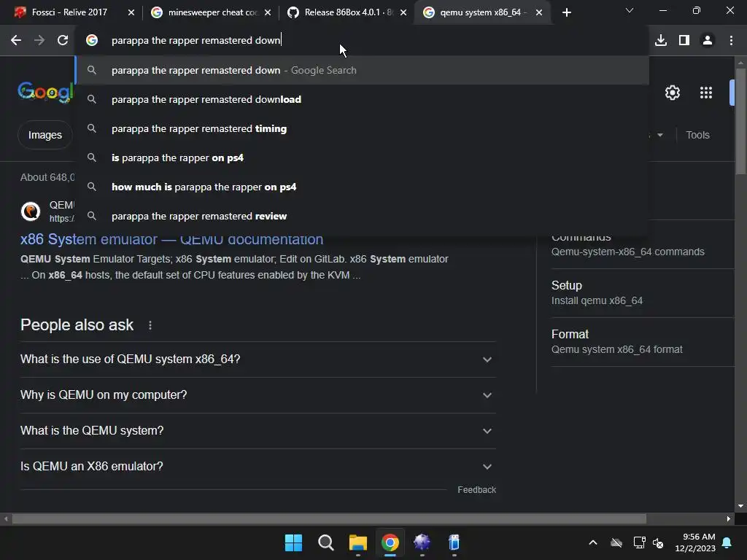
Task: Open Google quick settings gear
Action: 672,93
